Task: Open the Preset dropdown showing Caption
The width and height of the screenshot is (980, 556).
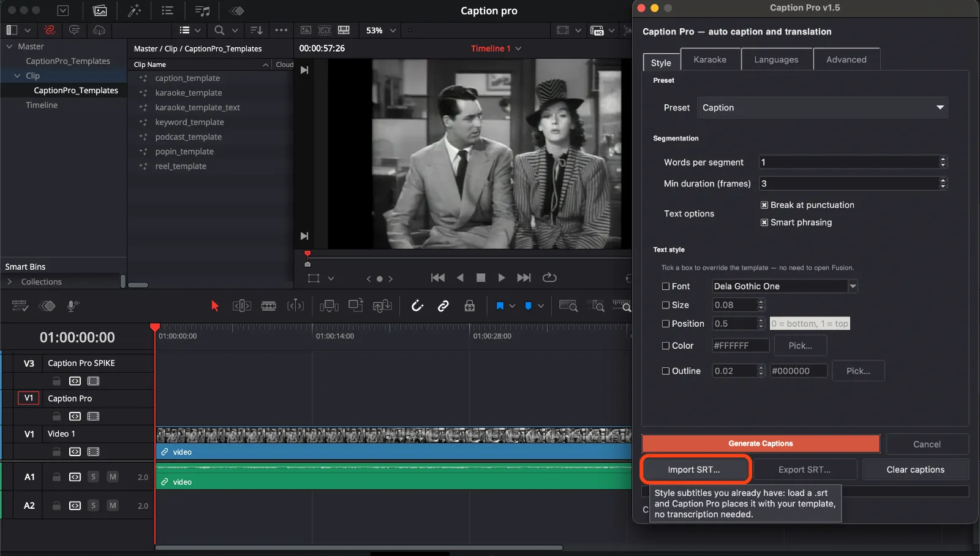Action: click(x=823, y=108)
